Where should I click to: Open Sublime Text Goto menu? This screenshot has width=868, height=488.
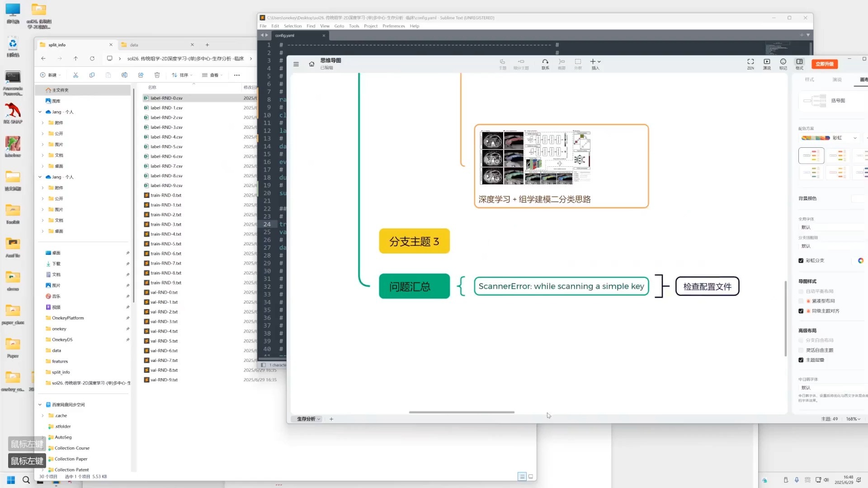[x=339, y=26]
